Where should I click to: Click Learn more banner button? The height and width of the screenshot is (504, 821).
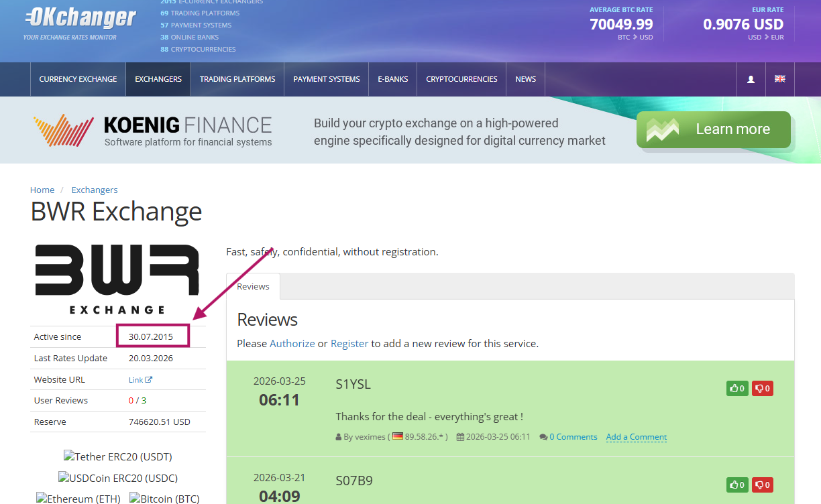(x=714, y=129)
